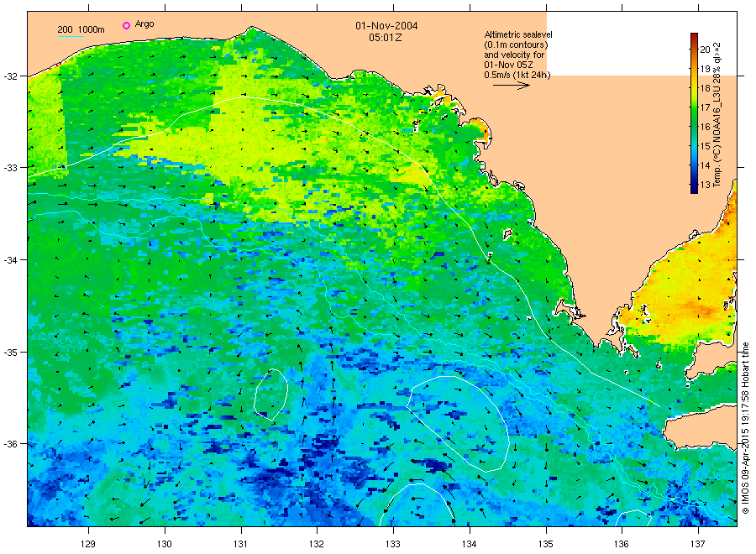Click the '-36' latitude axis label
This screenshot has width=756, height=554.
tap(11, 444)
